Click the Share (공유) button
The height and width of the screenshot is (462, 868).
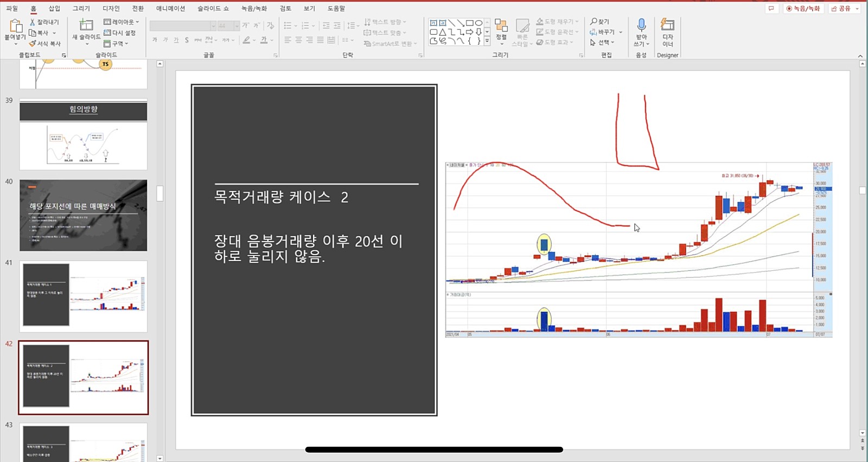coord(841,9)
